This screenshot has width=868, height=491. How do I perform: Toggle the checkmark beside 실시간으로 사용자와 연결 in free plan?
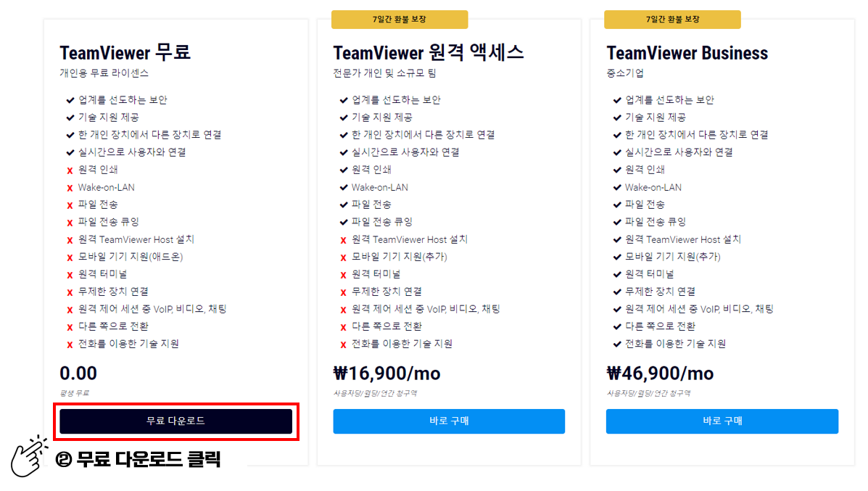click(69, 152)
